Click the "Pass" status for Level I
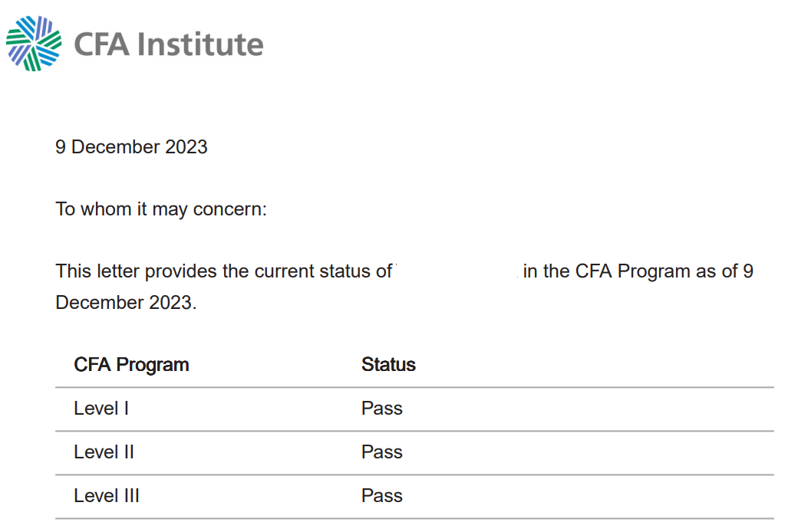The image size is (788, 532). pyautogui.click(x=382, y=409)
